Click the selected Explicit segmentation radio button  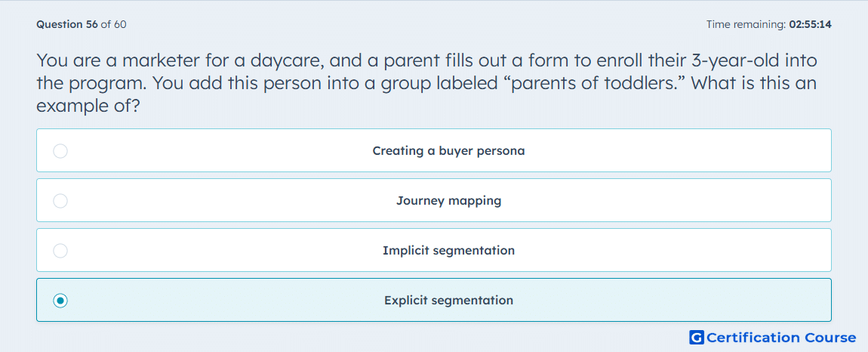60,301
